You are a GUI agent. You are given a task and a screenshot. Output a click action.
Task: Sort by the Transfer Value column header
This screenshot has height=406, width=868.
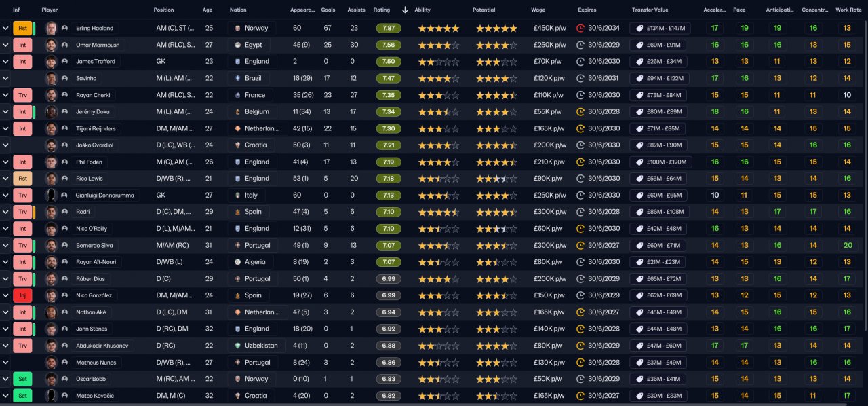point(650,10)
